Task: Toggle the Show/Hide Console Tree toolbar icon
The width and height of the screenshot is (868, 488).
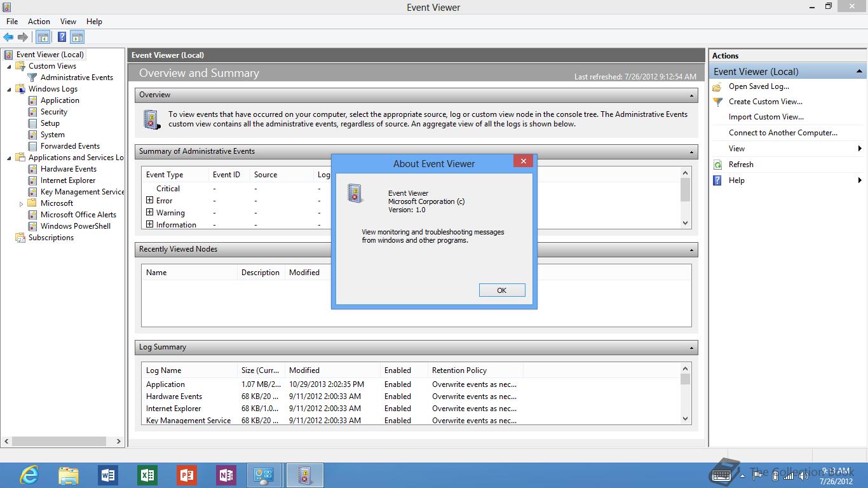Action: pyautogui.click(x=43, y=37)
